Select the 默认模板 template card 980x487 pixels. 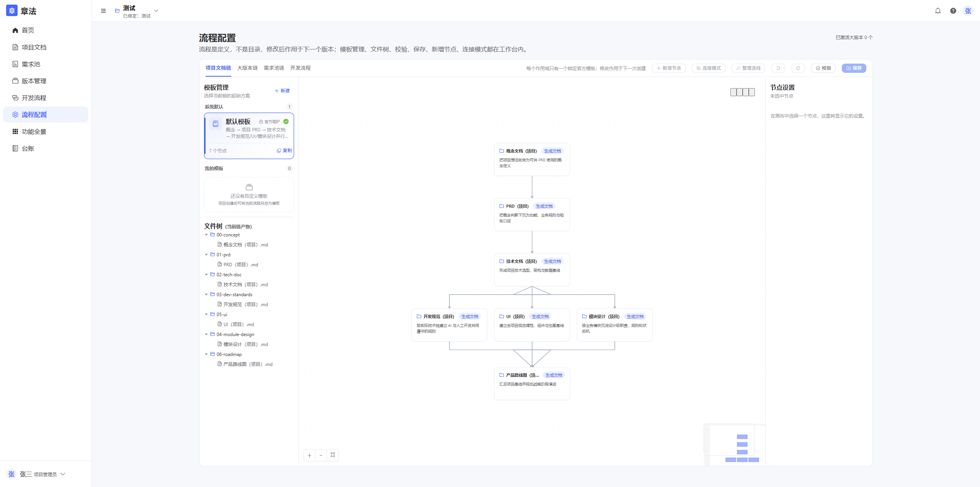[249, 136]
